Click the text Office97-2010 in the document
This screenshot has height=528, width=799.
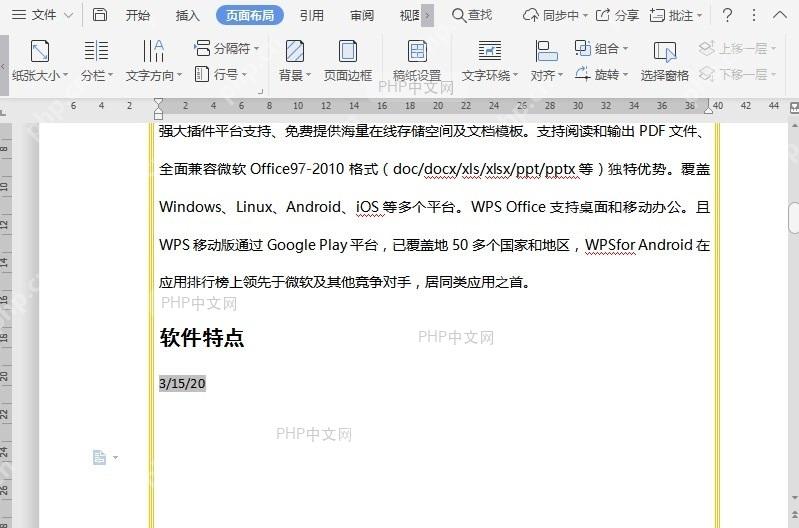click(x=297, y=169)
